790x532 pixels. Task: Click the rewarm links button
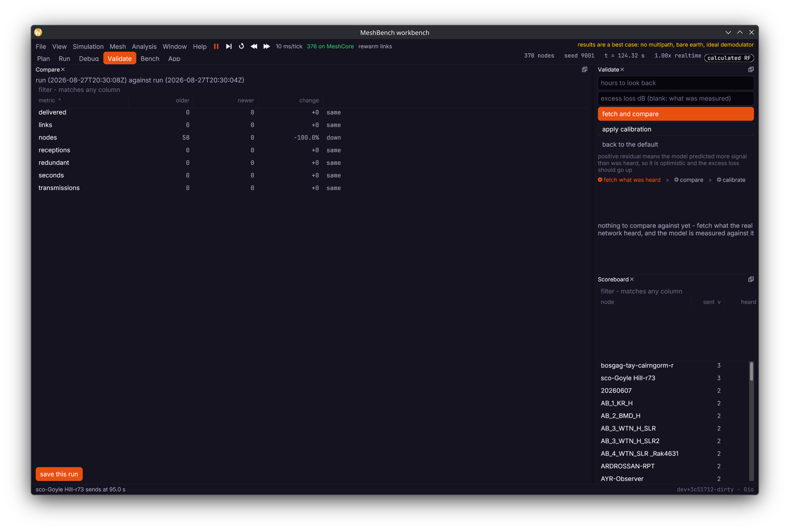pyautogui.click(x=375, y=47)
